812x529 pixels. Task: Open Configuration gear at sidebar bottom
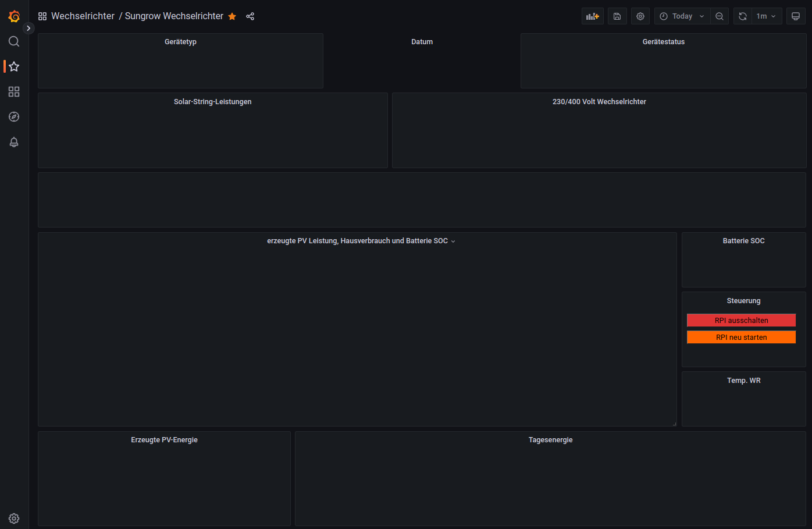(14, 518)
